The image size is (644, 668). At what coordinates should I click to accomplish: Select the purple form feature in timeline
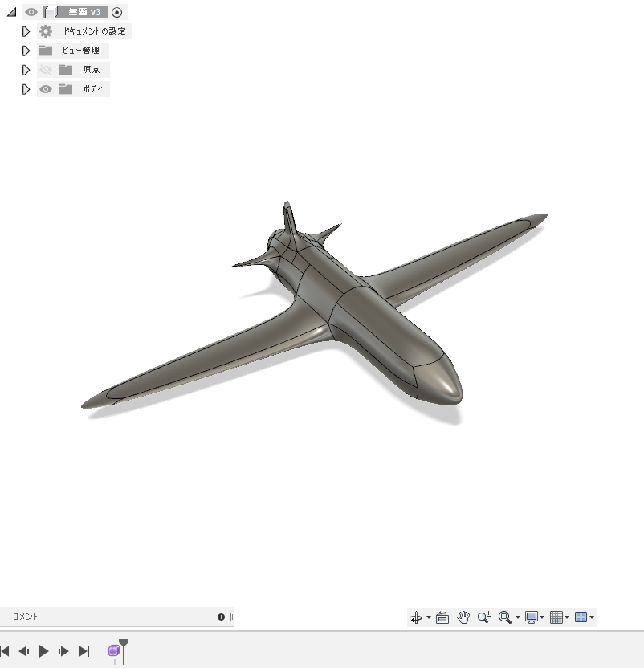(x=114, y=650)
